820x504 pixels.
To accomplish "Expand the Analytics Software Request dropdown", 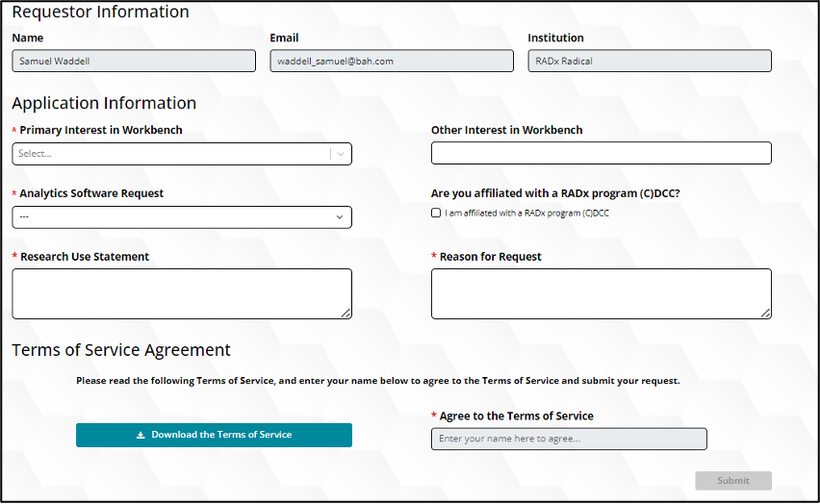I will [181, 217].
